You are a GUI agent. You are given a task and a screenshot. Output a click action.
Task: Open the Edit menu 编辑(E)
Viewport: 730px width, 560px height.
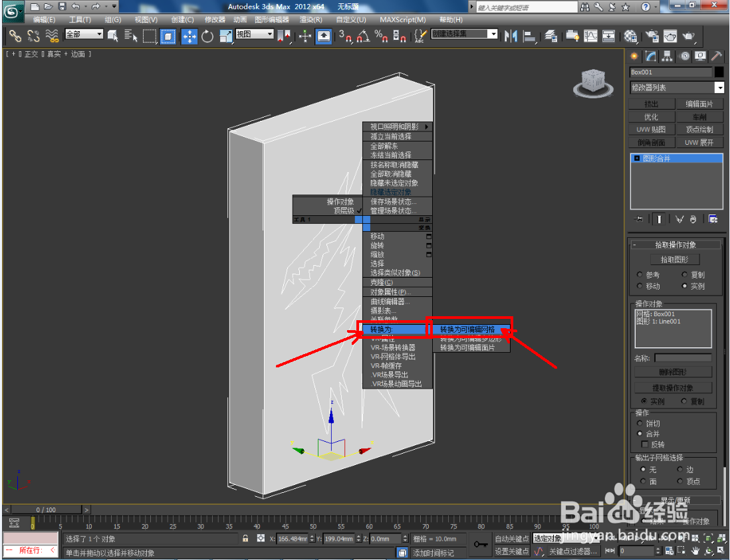coord(45,19)
